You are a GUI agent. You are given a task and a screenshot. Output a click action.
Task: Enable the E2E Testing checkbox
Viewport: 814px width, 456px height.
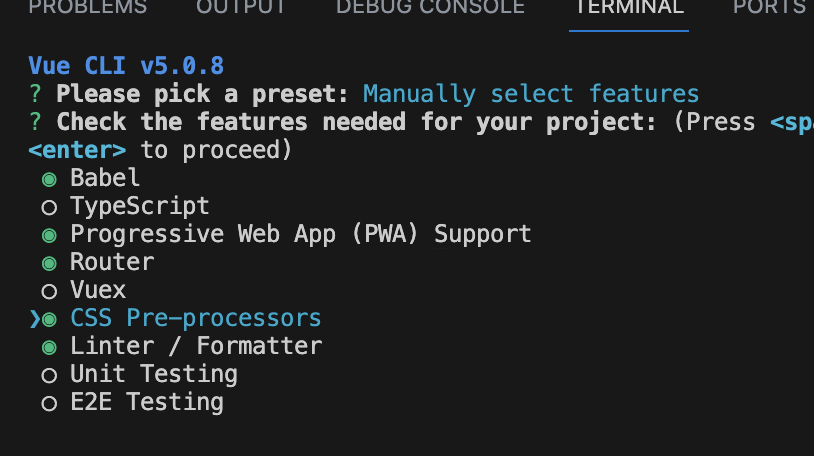click(x=49, y=404)
